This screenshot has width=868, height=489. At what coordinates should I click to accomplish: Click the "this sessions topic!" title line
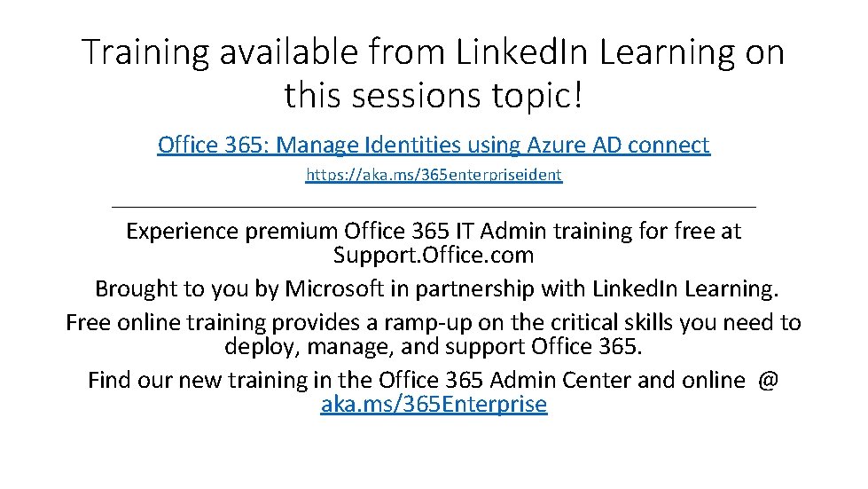coord(434,96)
